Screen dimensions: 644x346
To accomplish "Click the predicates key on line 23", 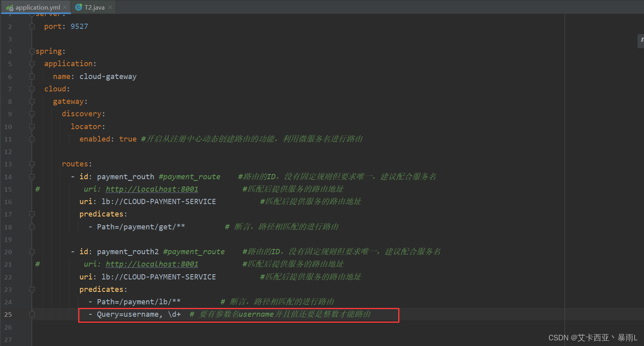I will (101, 289).
